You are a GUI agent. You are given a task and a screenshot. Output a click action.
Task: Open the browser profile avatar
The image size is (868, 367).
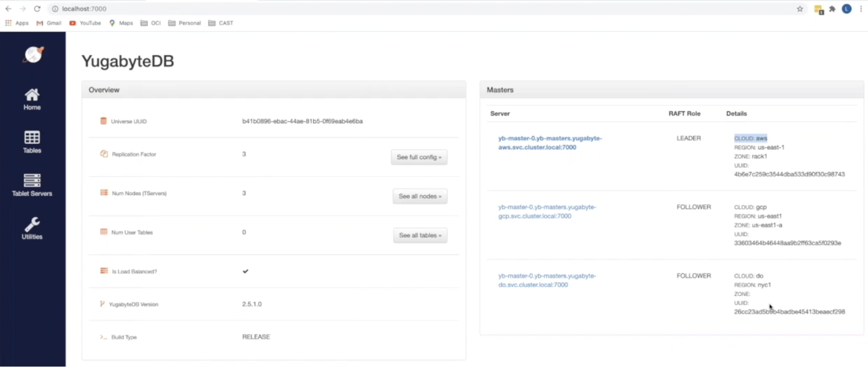point(847,9)
